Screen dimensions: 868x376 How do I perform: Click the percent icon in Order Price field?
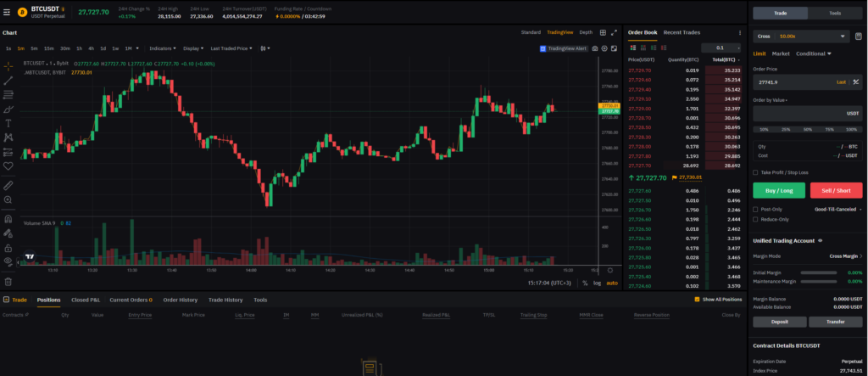pyautogui.click(x=856, y=82)
